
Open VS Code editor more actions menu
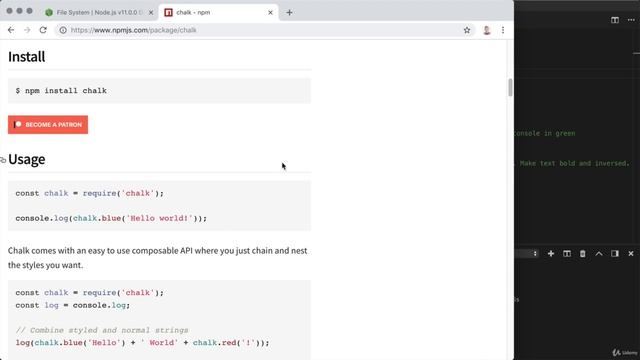631,20
